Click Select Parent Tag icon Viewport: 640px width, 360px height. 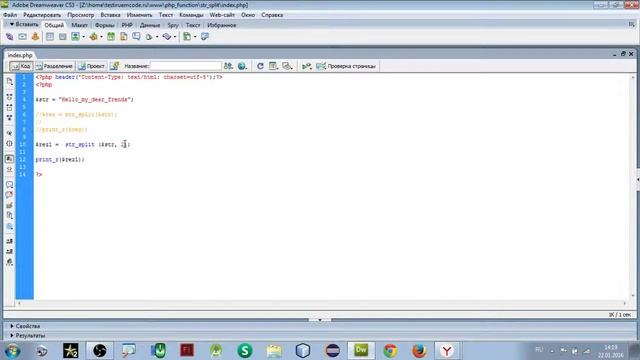pos(9,133)
